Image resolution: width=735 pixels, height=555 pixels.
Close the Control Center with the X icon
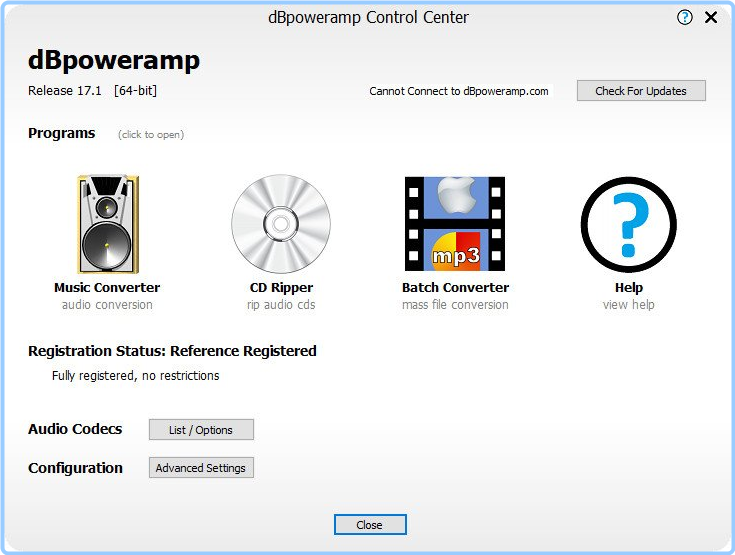pos(711,18)
